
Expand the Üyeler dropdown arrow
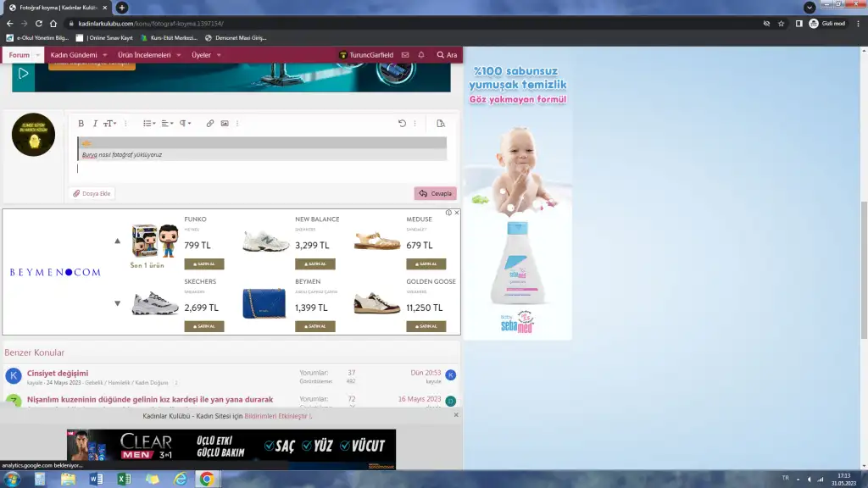point(219,55)
